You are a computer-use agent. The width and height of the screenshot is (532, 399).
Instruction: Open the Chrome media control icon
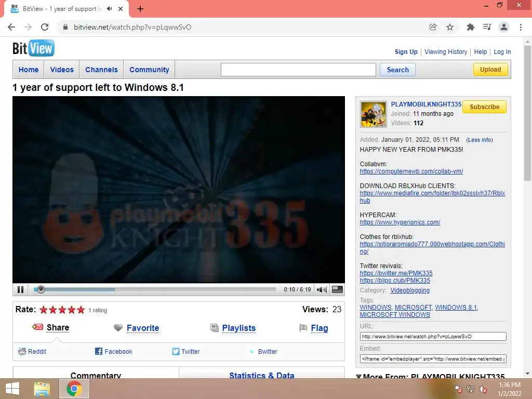487,27
